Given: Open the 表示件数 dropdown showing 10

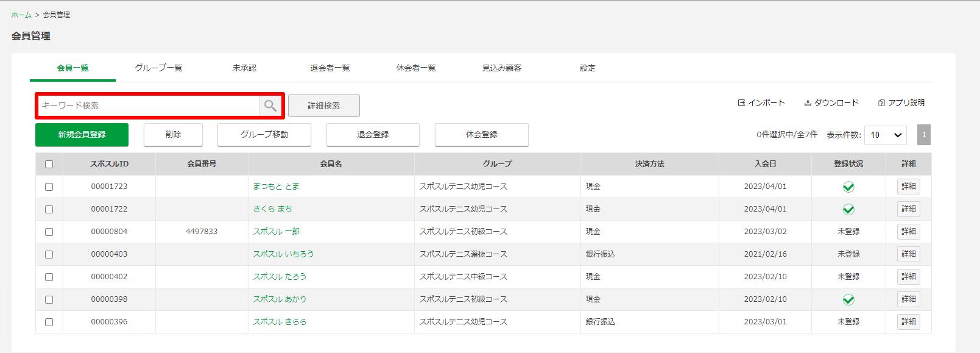Looking at the screenshot, I should point(886,135).
